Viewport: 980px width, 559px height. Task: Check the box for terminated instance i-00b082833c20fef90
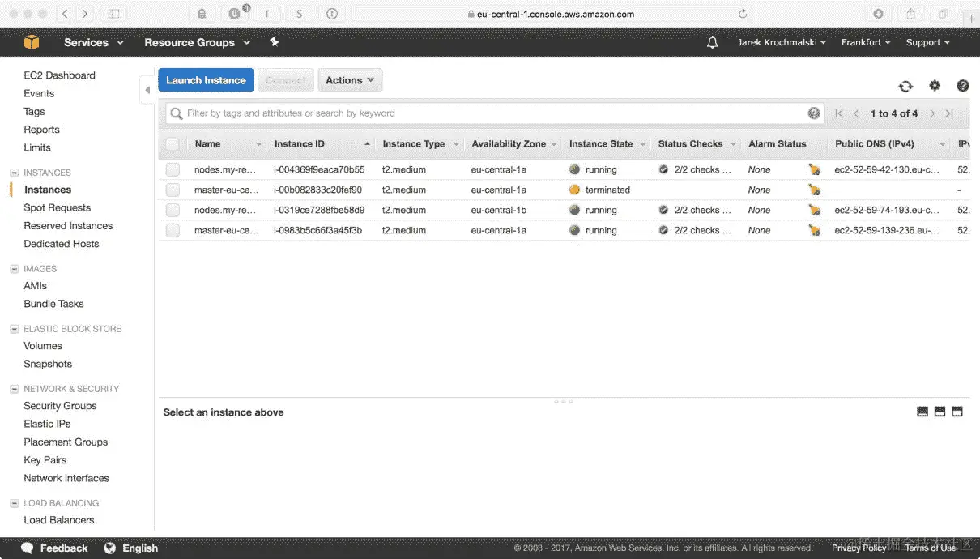pyautogui.click(x=173, y=190)
